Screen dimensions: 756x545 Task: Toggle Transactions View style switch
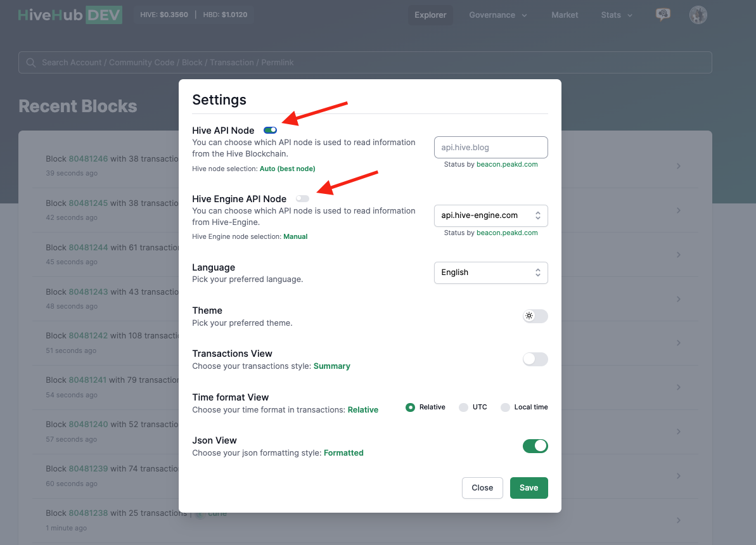pos(535,359)
